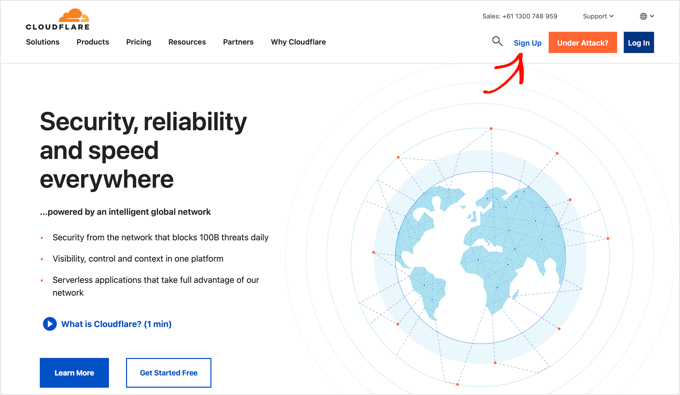Click the Learn More button
Viewport: 680px width, 395px height.
(74, 372)
